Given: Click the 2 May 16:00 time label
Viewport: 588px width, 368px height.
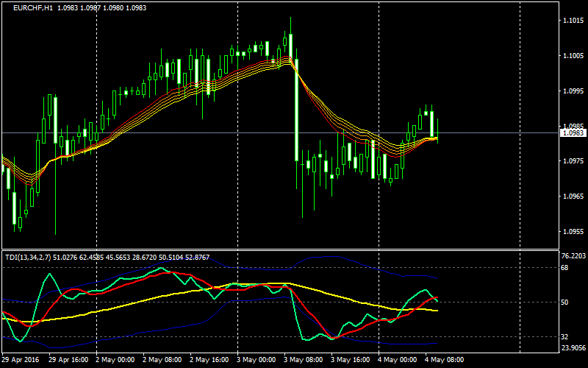Looking at the screenshot, I should click(209, 360).
